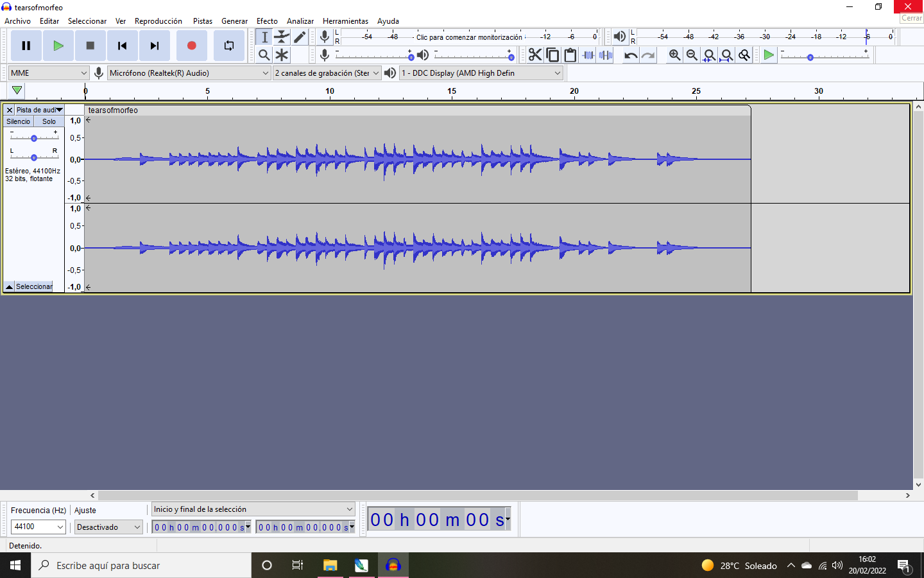
Task: Open the Ajuste Desactivado dropdown
Action: coord(108,527)
